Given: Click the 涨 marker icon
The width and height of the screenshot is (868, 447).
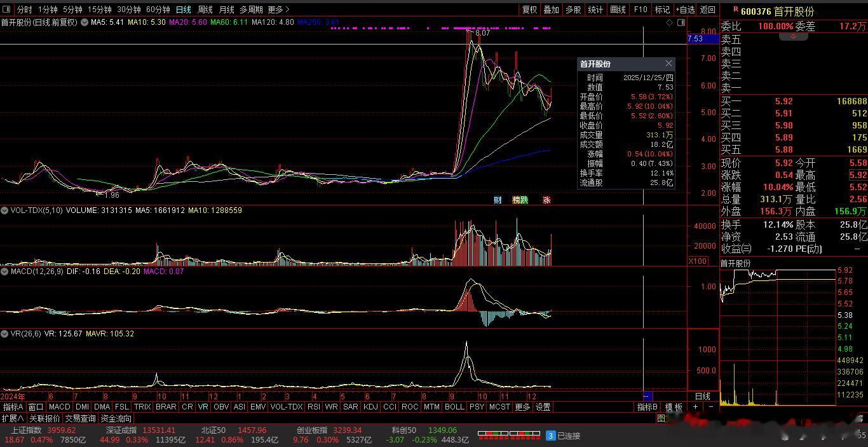Looking at the screenshot, I should (546, 200).
